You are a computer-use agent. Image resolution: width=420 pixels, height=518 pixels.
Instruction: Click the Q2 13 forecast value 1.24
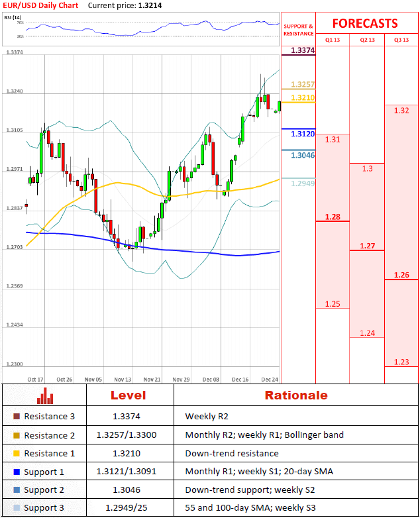368,333
